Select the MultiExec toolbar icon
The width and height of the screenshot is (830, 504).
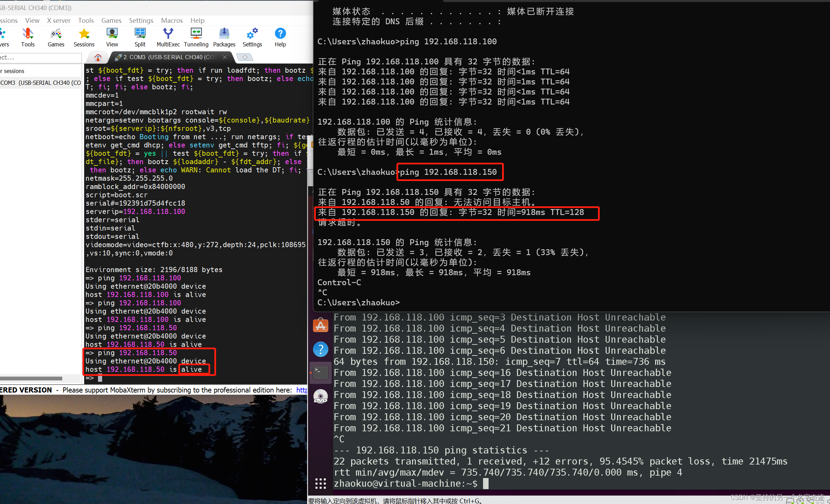[x=168, y=37]
